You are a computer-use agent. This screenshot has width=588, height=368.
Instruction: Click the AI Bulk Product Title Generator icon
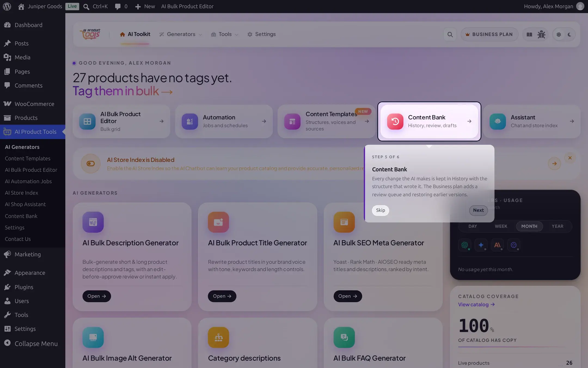(218, 222)
